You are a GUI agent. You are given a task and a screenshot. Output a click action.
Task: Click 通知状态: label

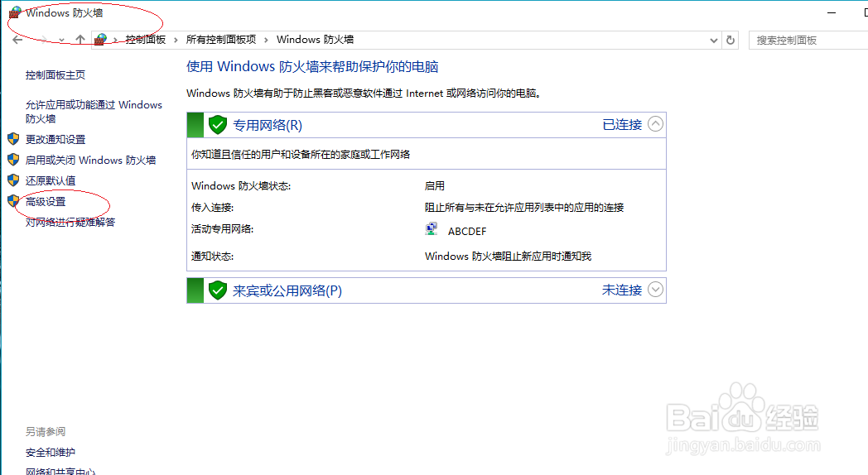[213, 256]
